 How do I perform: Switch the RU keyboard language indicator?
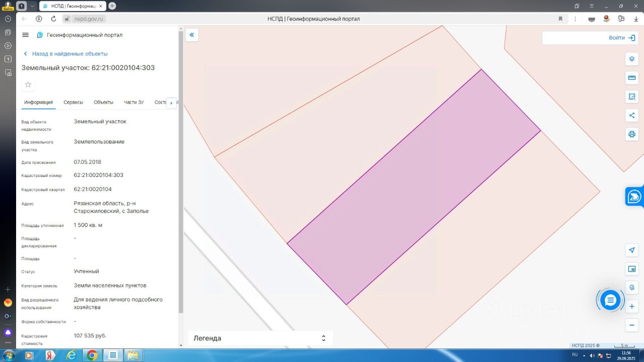point(575,355)
